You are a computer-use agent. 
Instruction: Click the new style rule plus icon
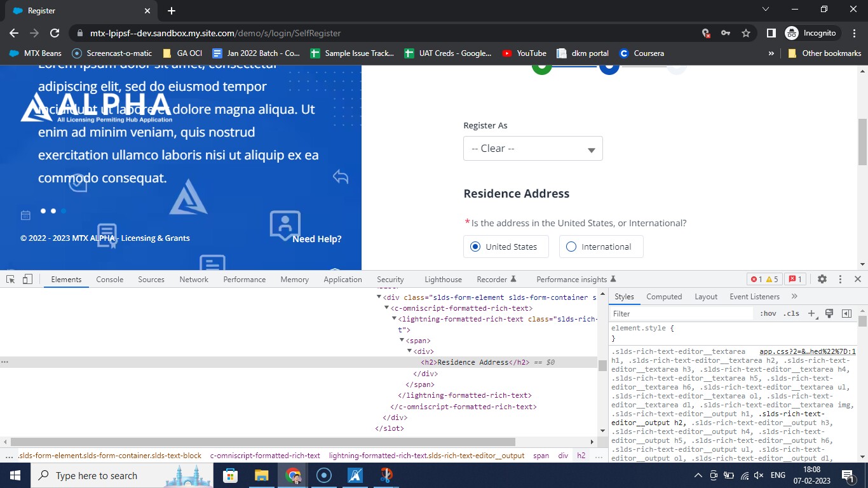[811, 314]
